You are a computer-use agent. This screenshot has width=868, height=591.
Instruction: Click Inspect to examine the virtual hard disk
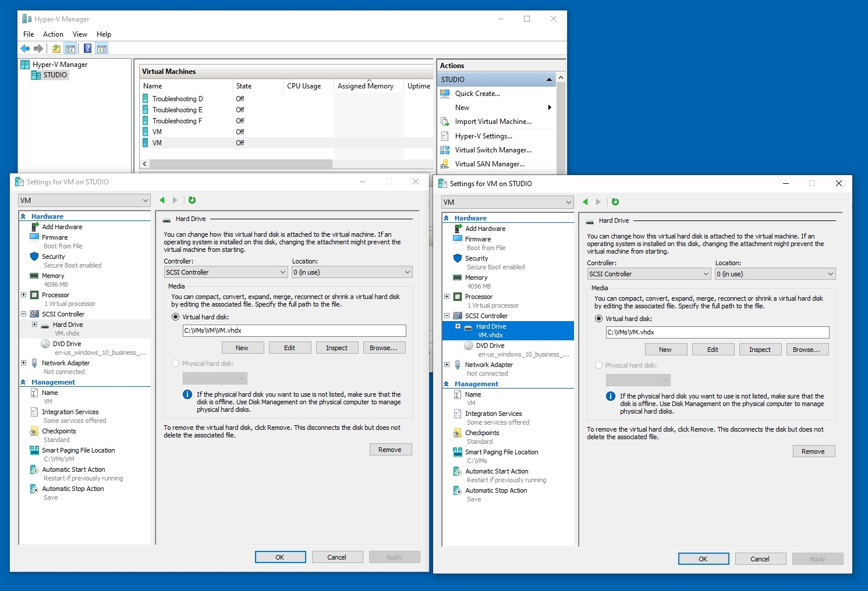tap(337, 347)
